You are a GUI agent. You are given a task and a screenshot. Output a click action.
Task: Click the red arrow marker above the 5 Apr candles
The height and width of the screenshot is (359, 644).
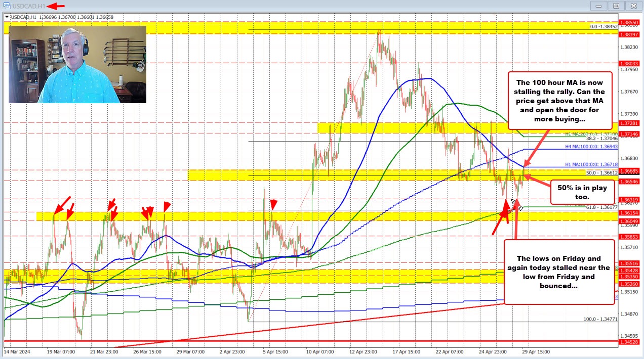[273, 204]
